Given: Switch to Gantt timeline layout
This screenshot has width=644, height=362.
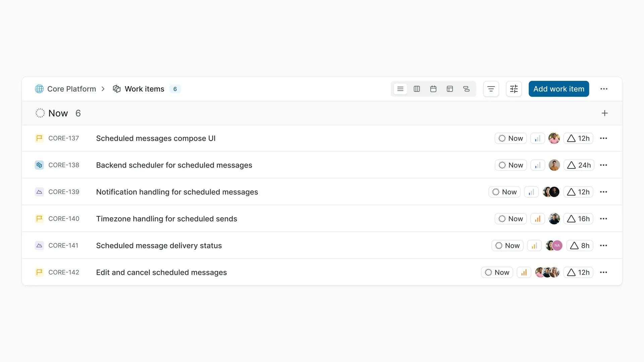Looking at the screenshot, I should [x=466, y=89].
